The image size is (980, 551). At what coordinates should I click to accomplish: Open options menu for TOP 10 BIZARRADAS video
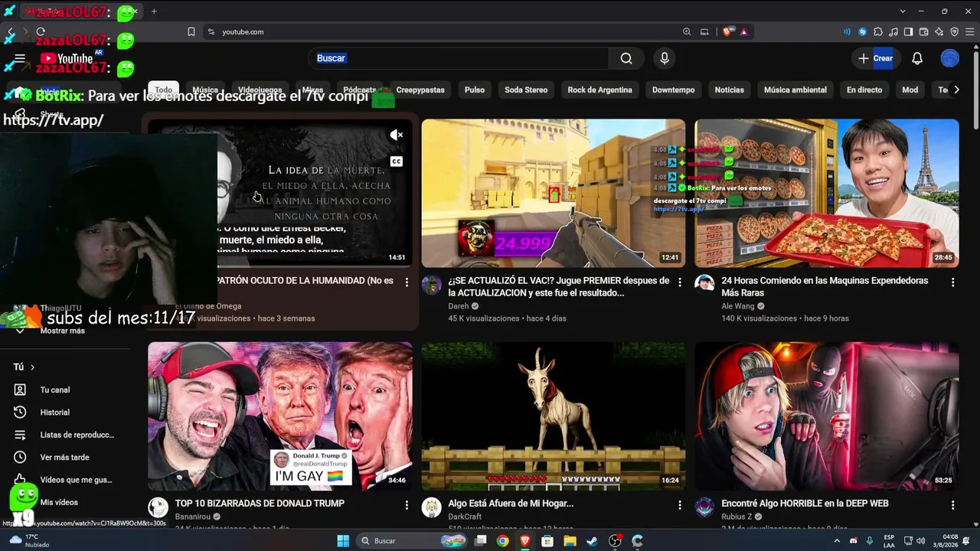[407, 505]
